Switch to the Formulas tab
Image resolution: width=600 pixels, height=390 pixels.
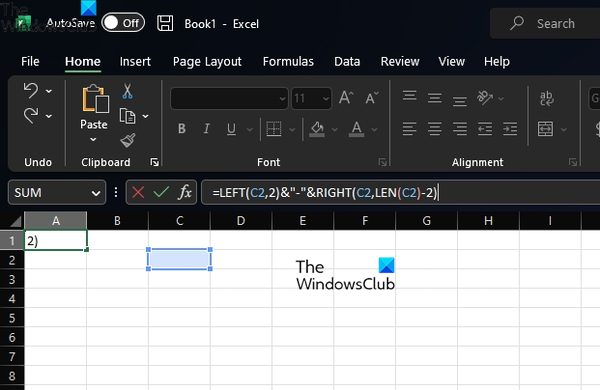(288, 61)
